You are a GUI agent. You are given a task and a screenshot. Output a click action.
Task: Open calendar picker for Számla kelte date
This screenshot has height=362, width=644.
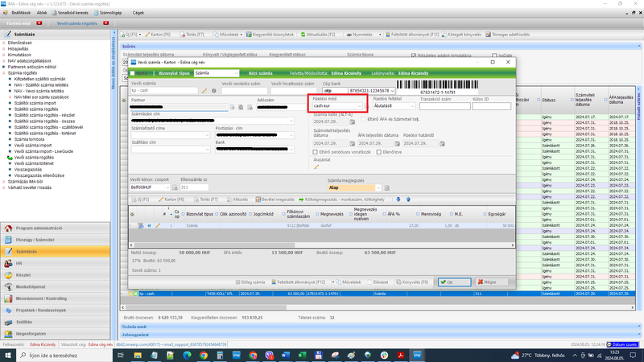pyautogui.click(x=352, y=121)
